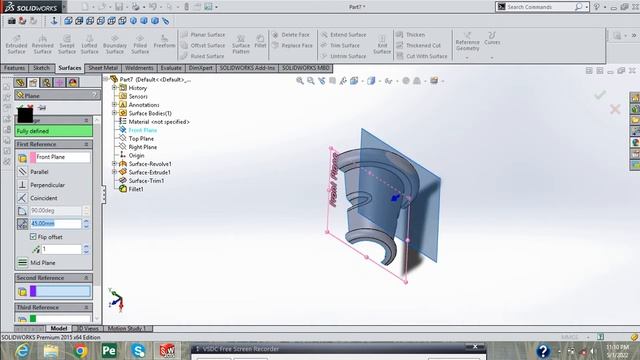Click the Second Reference selection box

60,291
